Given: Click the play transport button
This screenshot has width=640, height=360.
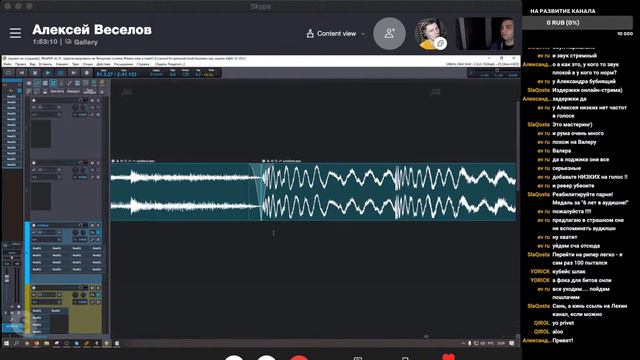Looking at the screenshot, I should pos(48,73).
